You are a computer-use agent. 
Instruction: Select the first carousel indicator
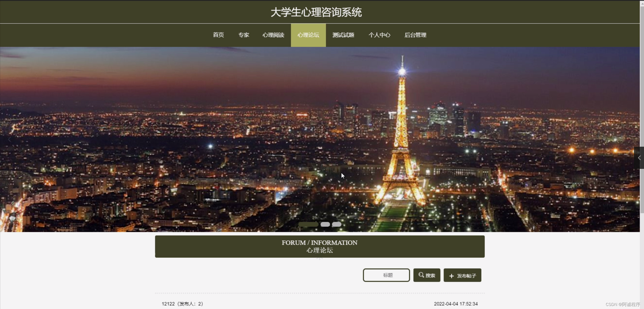click(308, 224)
